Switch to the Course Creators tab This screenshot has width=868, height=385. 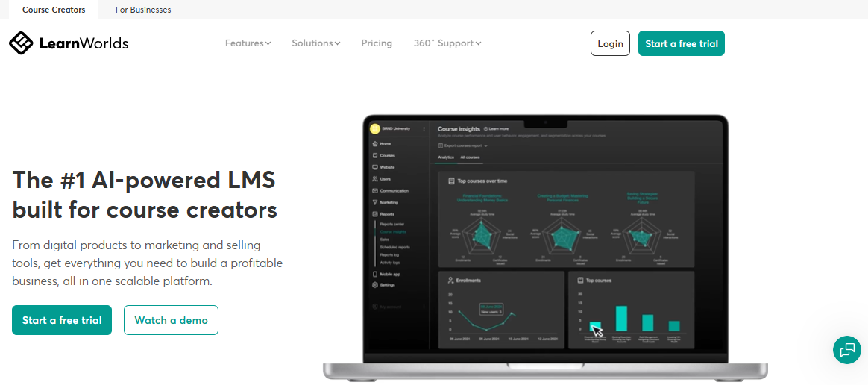pyautogui.click(x=54, y=10)
